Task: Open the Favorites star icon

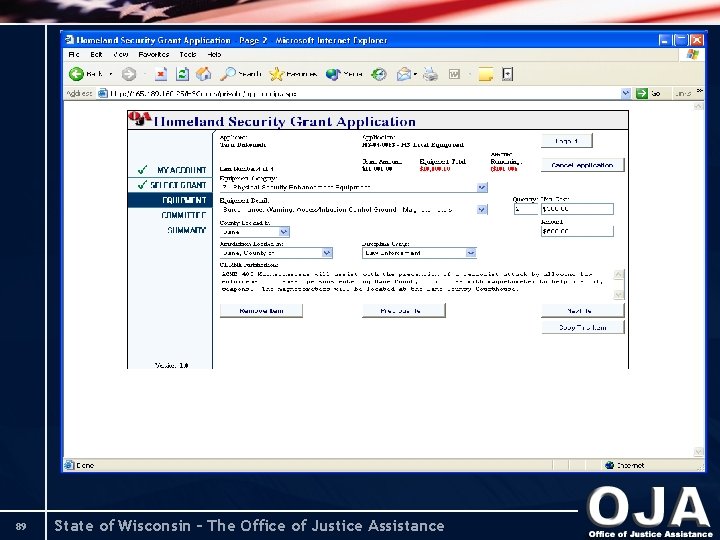Action: point(276,74)
